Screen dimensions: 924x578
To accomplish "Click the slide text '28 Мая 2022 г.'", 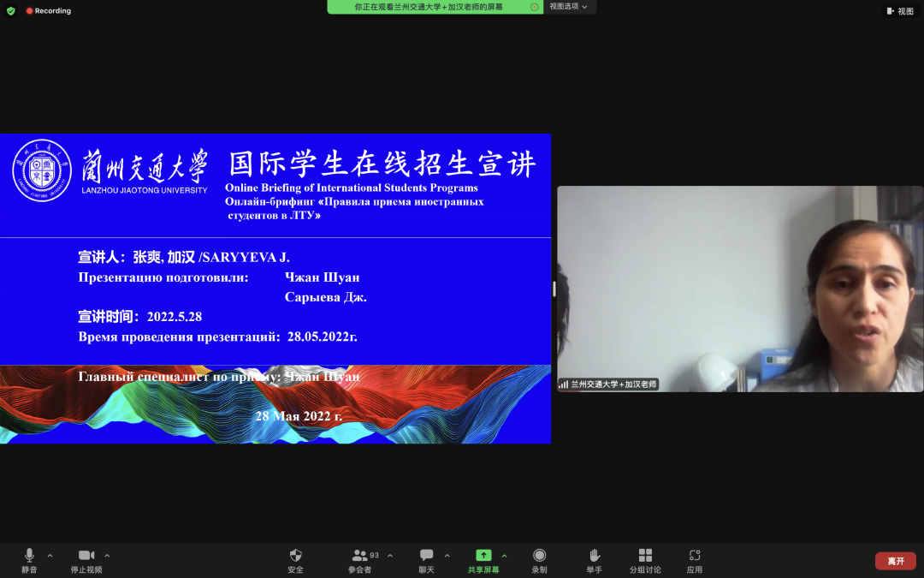I will pyautogui.click(x=299, y=416).
